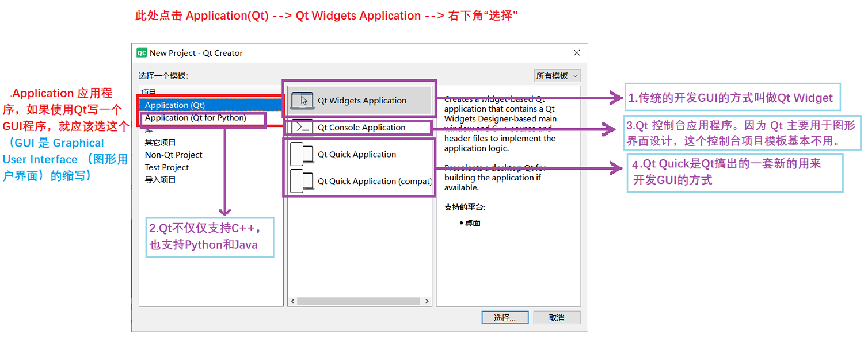This screenshot has height=338, width=868.
Task: Select Application (Qt for Python) category
Action: [x=195, y=118]
